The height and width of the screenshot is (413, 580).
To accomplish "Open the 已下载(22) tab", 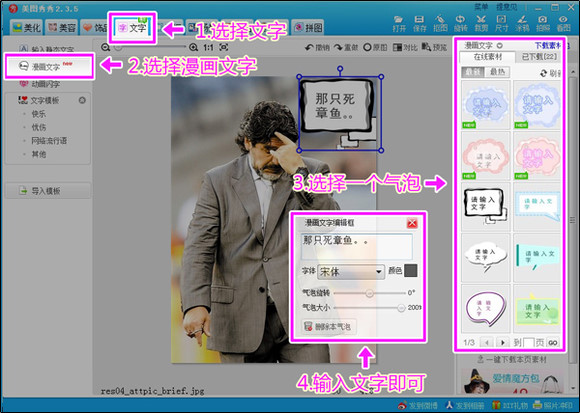I will (x=539, y=57).
